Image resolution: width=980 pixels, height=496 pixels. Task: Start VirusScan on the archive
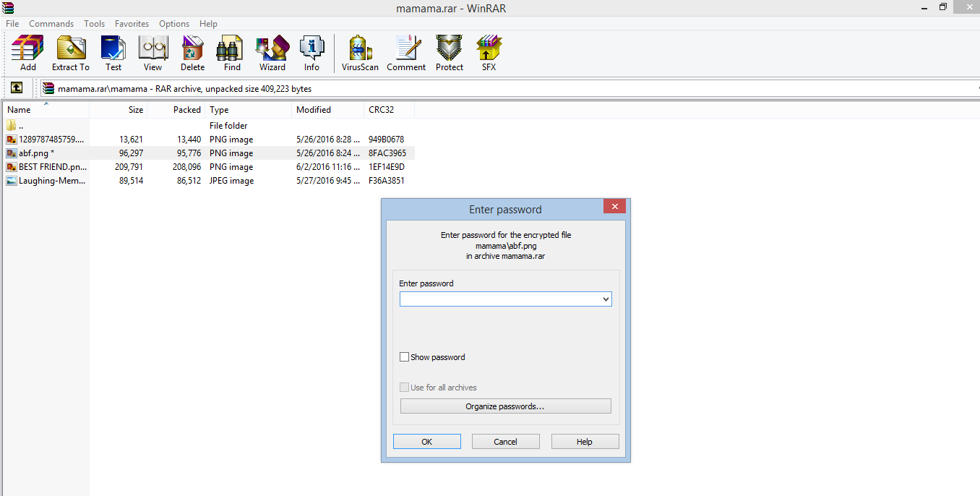point(361,53)
